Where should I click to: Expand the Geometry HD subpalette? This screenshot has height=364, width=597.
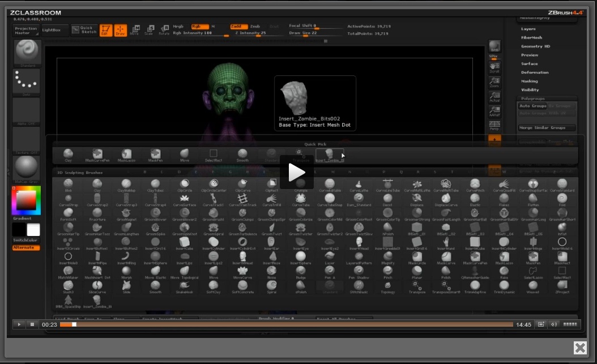pos(535,46)
